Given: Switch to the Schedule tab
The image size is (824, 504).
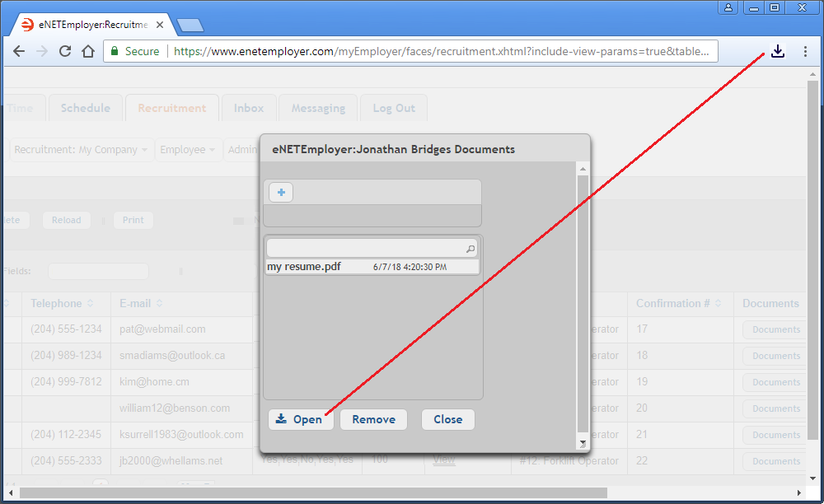Looking at the screenshot, I should tap(85, 108).
